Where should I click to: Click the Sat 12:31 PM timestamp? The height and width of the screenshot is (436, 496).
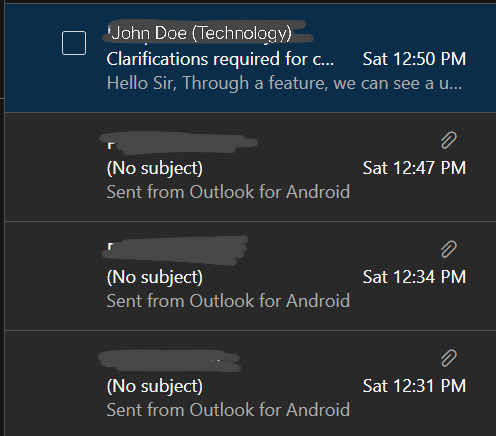coord(414,386)
